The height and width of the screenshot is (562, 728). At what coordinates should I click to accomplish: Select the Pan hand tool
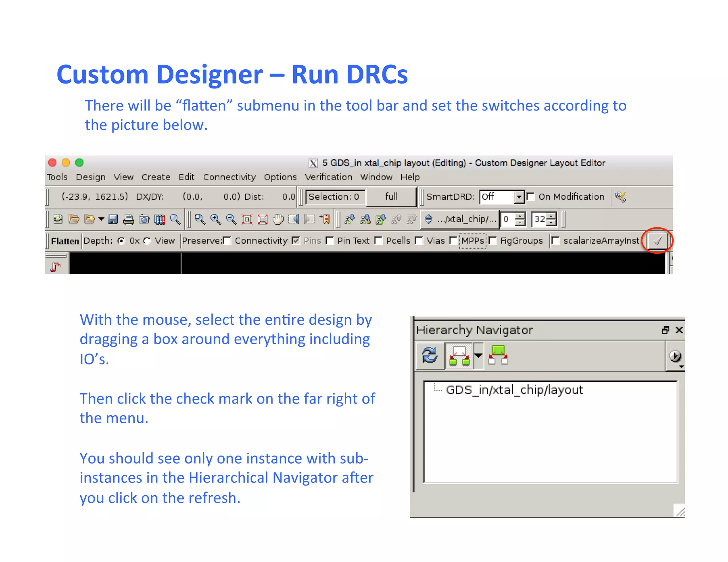pos(278,219)
